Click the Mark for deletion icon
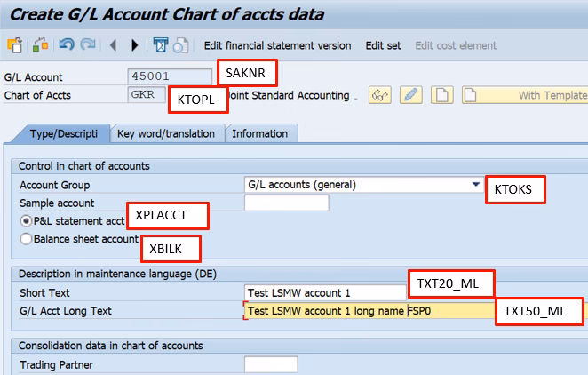Screen dimensions: 588x375 coord(180,45)
